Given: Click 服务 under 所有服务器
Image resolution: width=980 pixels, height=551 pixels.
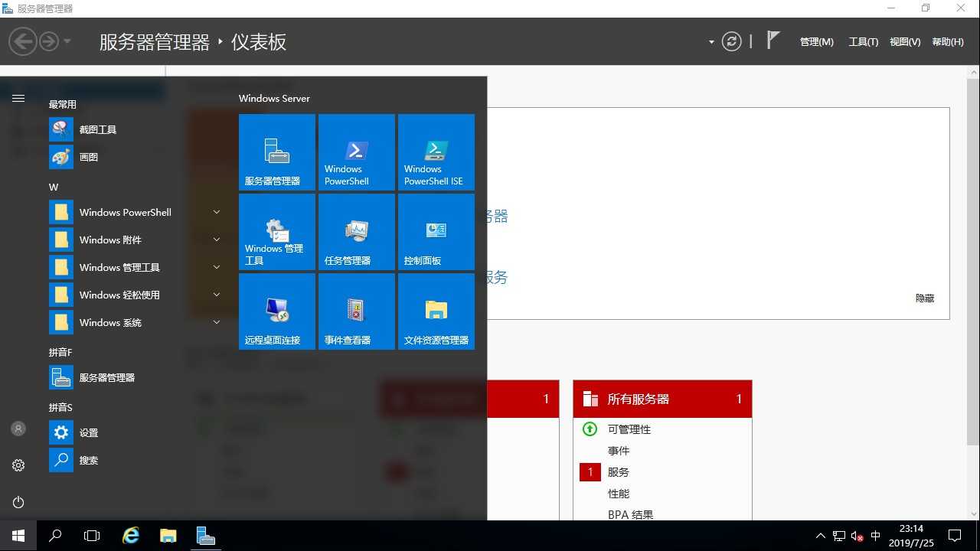Looking at the screenshot, I should [619, 472].
